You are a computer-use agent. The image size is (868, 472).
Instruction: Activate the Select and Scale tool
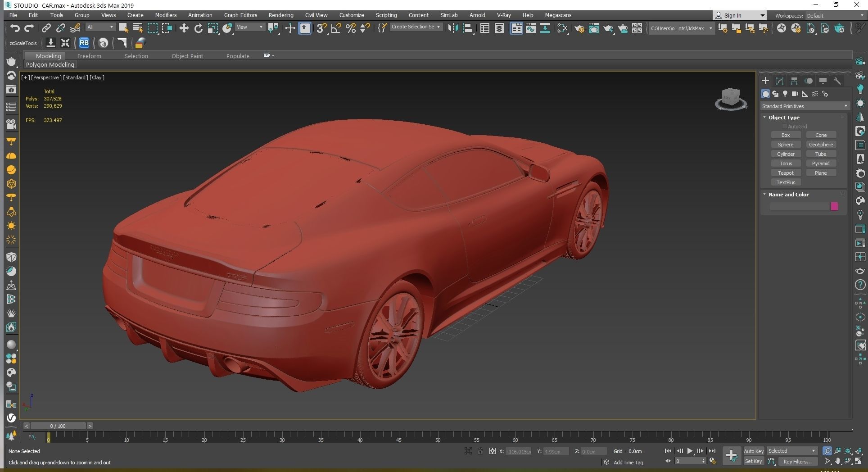(212, 28)
